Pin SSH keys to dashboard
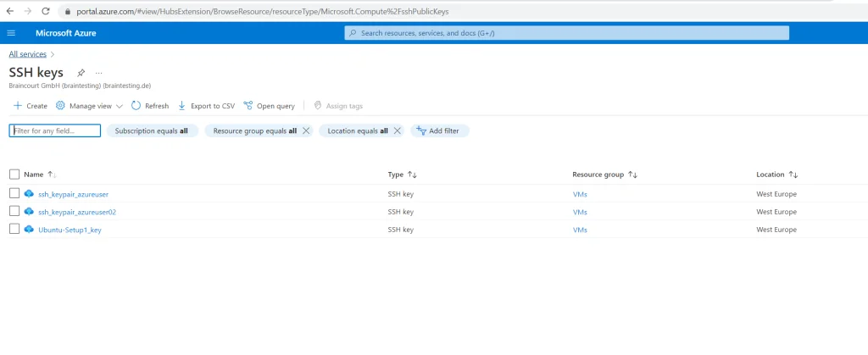The image size is (868, 355). pos(81,72)
